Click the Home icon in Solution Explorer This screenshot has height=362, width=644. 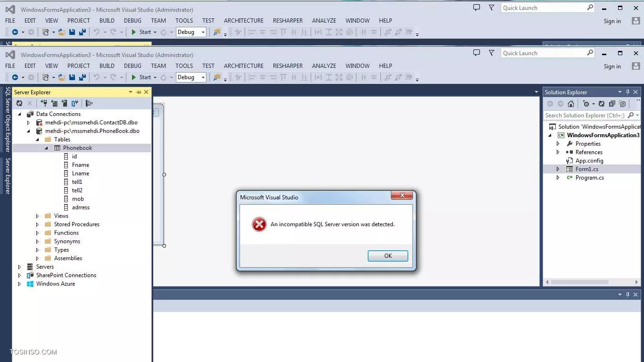[571, 104]
